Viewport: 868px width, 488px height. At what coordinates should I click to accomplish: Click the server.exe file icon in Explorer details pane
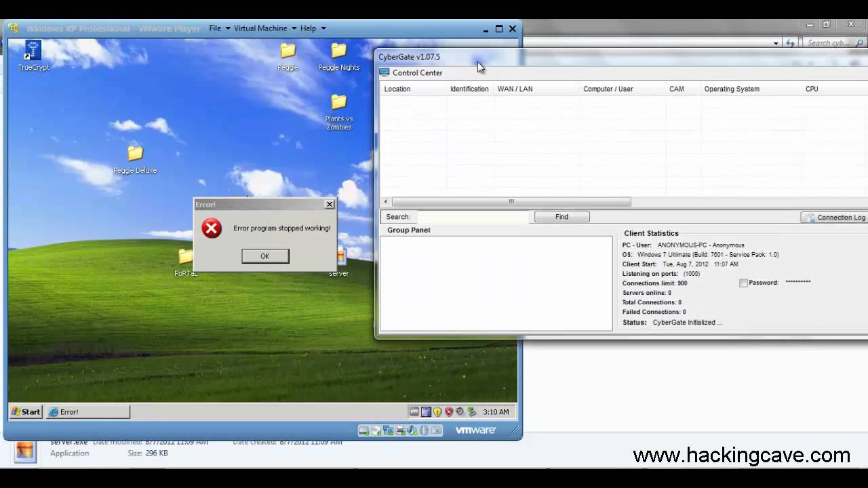point(25,450)
